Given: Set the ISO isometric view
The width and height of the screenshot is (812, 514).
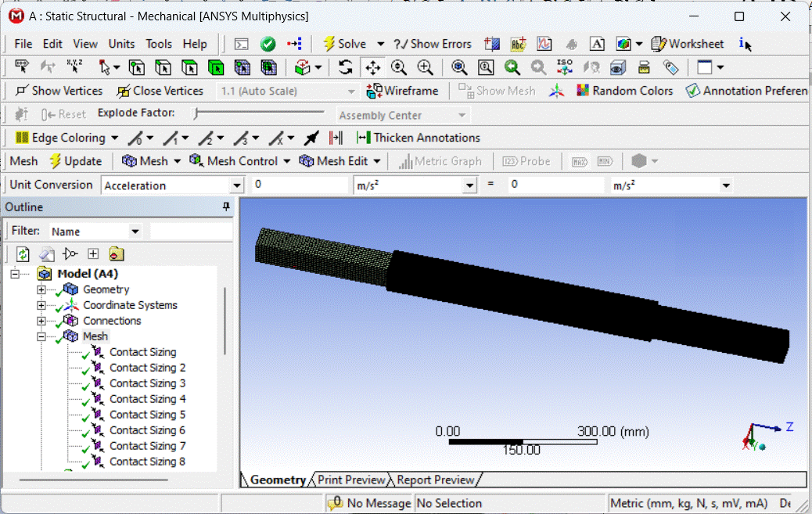Looking at the screenshot, I should (565, 66).
